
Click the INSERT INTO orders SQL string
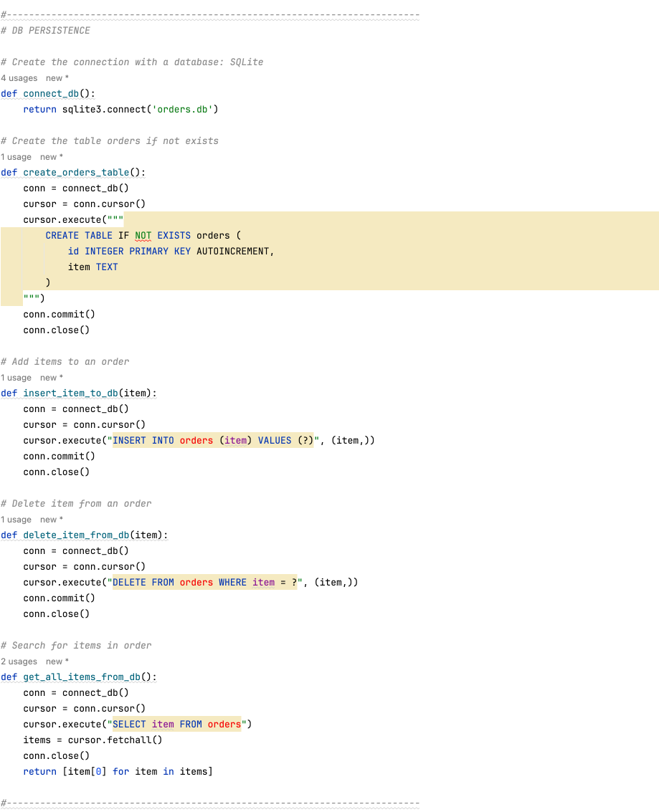(213, 441)
